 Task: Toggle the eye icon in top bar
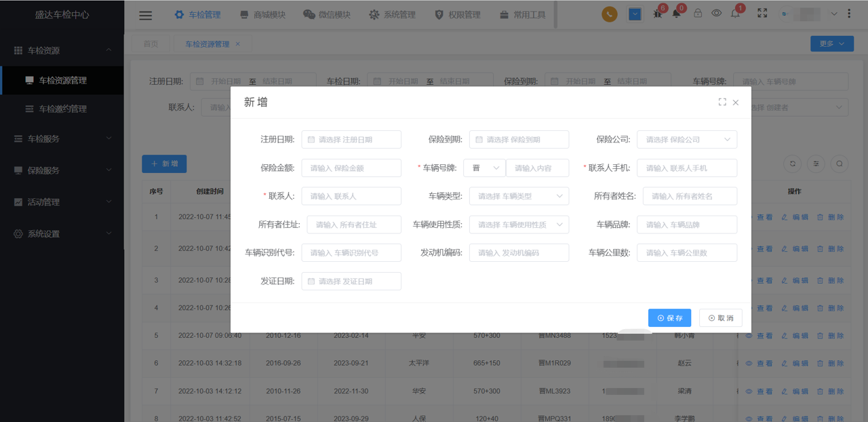(x=716, y=14)
